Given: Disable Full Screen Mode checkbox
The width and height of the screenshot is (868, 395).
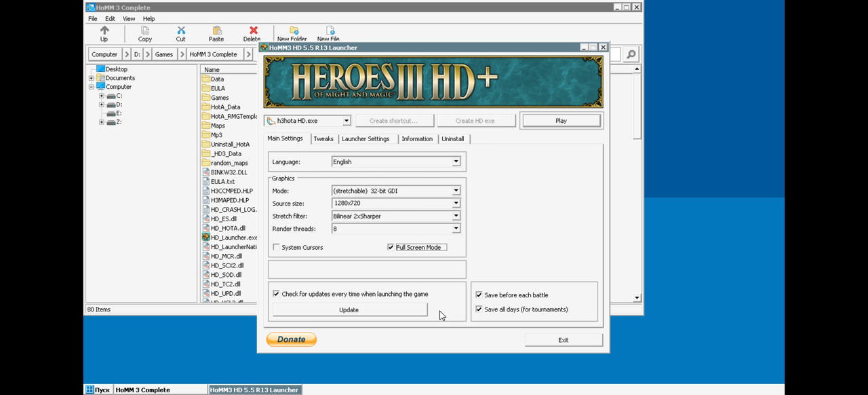Looking at the screenshot, I should [x=391, y=247].
